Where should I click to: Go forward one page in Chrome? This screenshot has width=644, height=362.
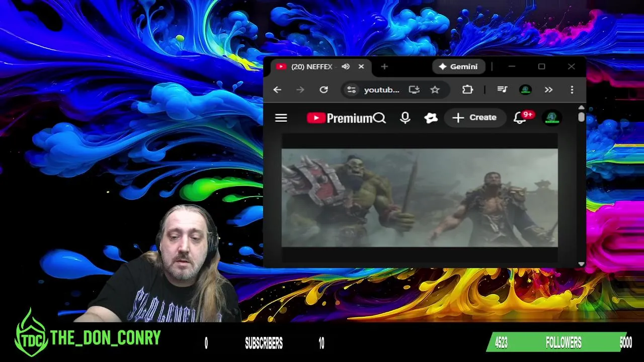(300, 89)
